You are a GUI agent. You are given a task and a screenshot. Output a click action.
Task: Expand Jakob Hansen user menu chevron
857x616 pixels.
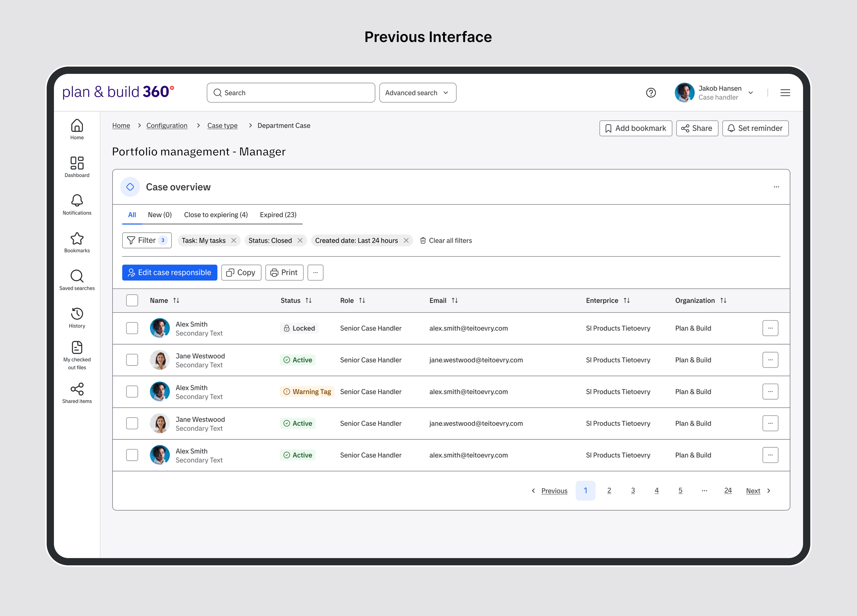coord(751,93)
